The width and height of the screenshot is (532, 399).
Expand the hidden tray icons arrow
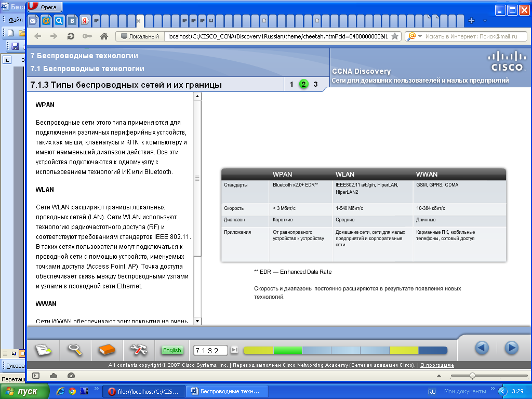502,392
